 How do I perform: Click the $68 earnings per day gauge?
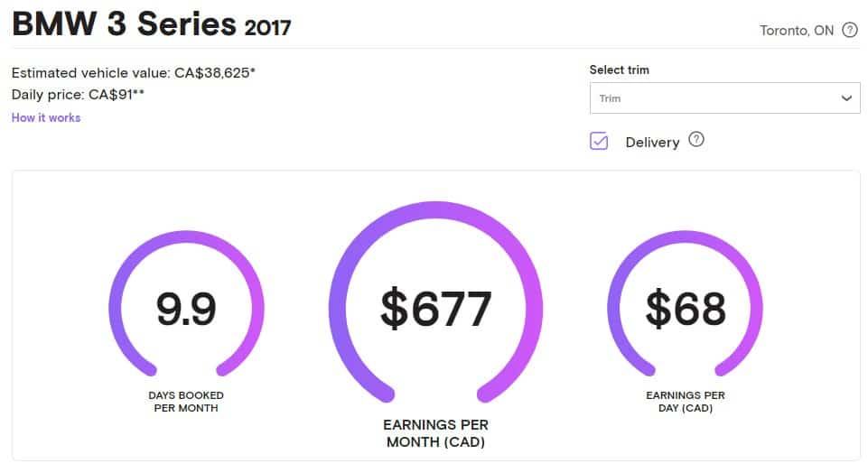click(686, 303)
